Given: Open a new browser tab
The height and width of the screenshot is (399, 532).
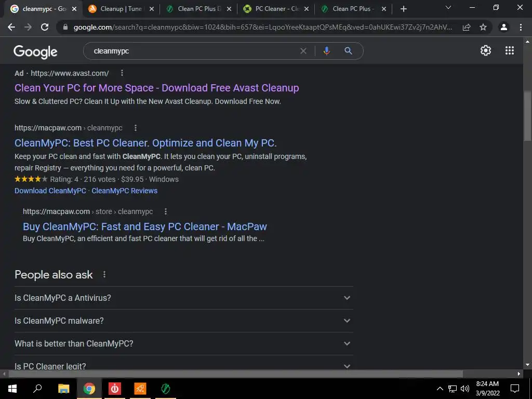Looking at the screenshot, I should click(403, 9).
